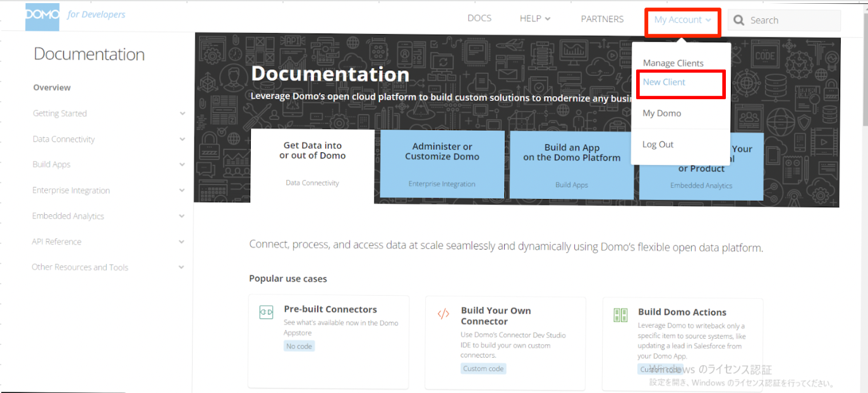The image size is (868, 393).
Task: Expand the API Reference section
Action: pyautogui.click(x=182, y=242)
